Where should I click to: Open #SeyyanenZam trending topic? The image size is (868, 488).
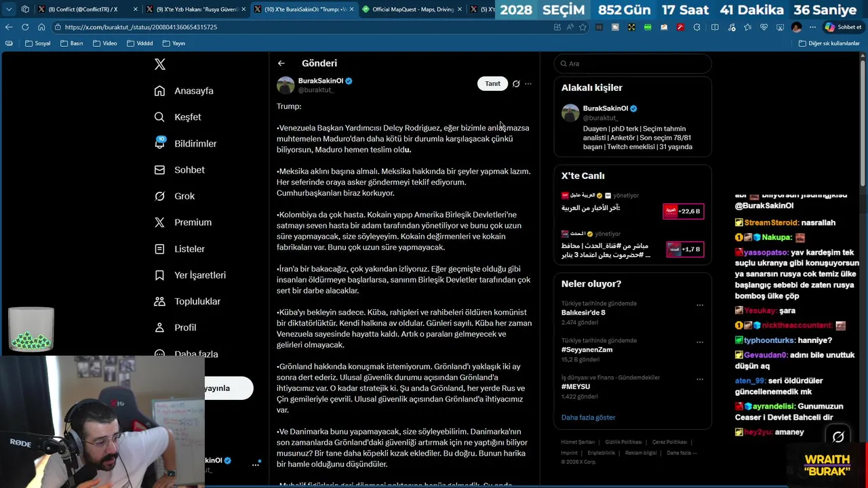point(587,350)
